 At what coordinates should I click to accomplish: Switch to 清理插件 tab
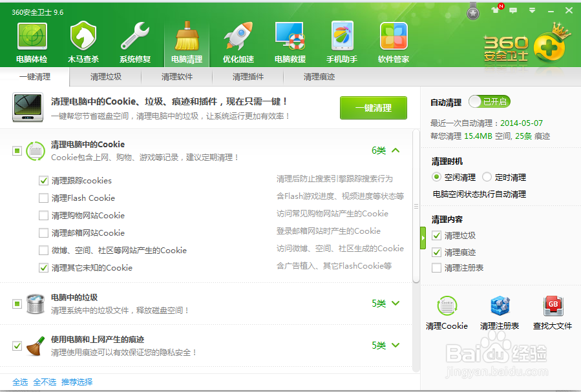pos(248,77)
